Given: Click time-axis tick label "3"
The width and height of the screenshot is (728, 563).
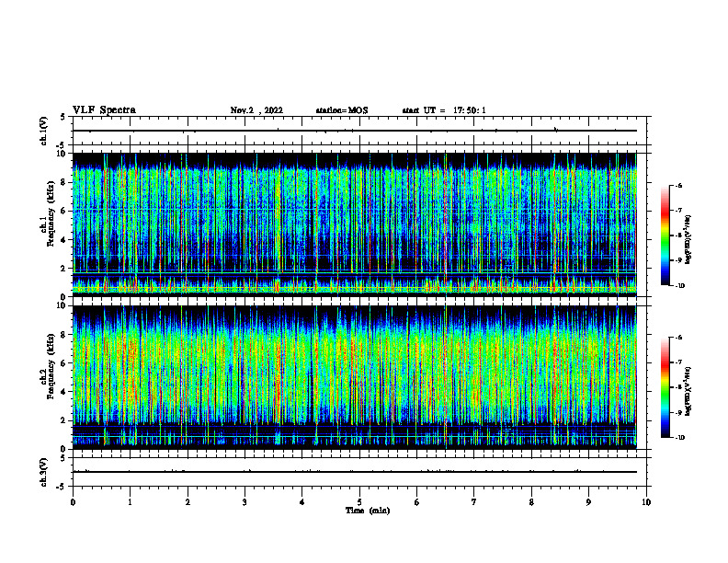Looking at the screenshot, I should (x=245, y=502).
